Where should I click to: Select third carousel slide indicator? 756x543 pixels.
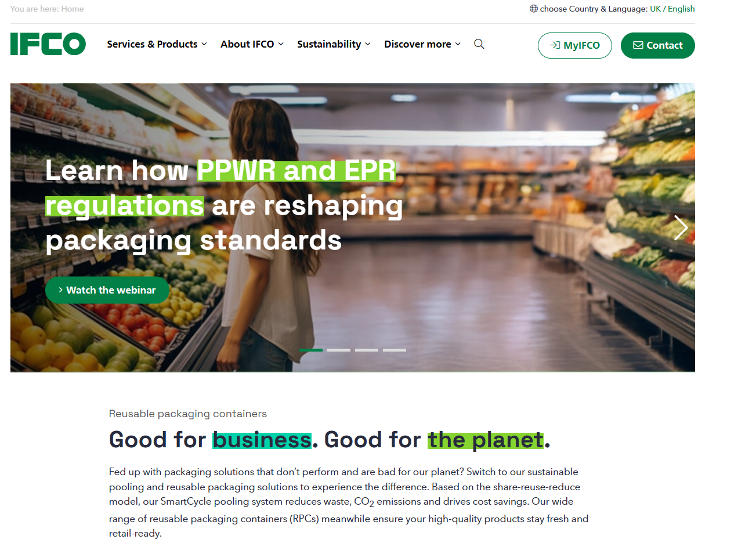pyautogui.click(x=367, y=350)
